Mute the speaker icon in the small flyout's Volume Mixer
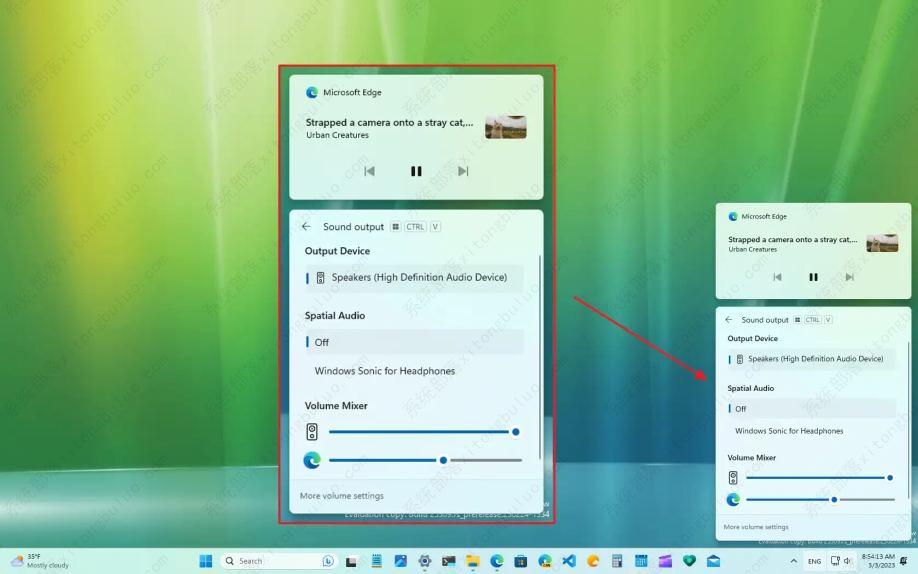 coord(733,478)
